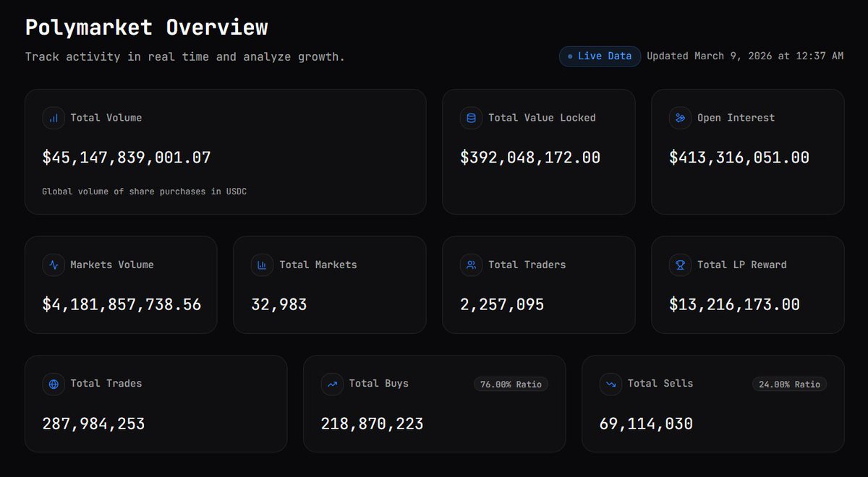The height and width of the screenshot is (477, 868).
Task: Click the 76.00% Ratio badge
Action: 511,384
